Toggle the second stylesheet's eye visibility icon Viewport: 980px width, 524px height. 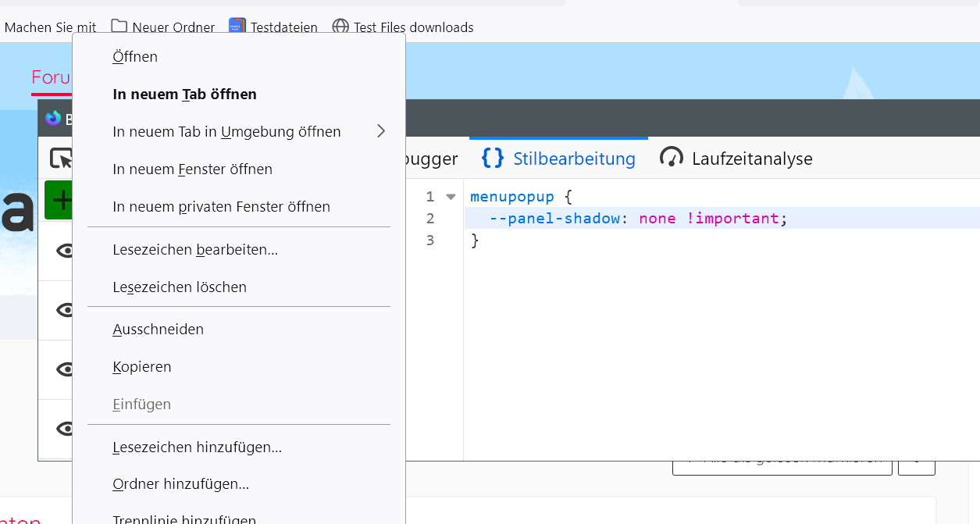[66, 310]
